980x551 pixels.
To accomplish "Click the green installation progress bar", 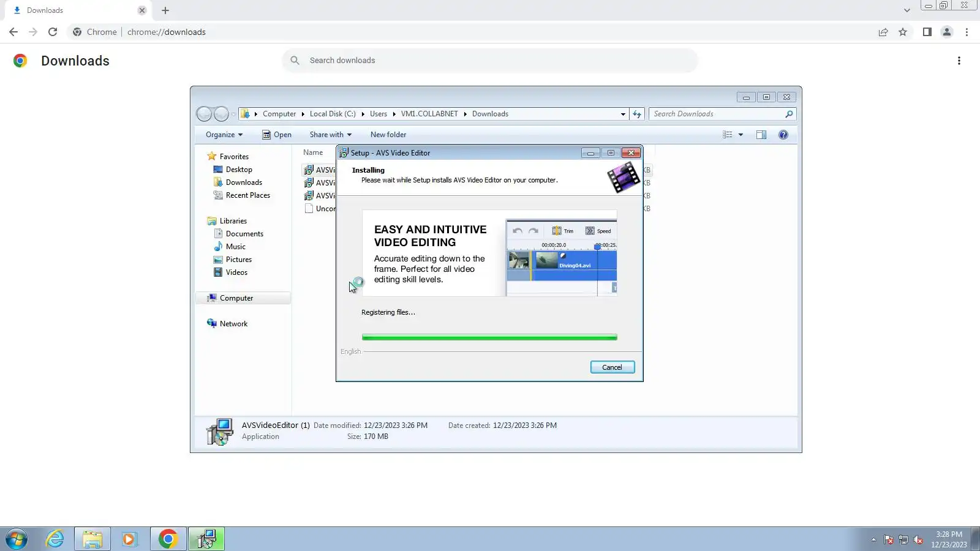I will coord(489,337).
